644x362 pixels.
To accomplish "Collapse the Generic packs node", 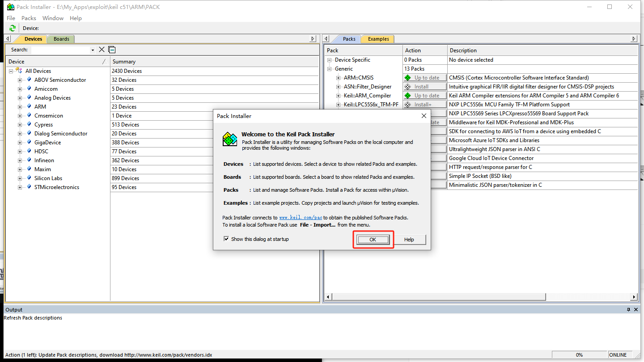I will pos(330,69).
